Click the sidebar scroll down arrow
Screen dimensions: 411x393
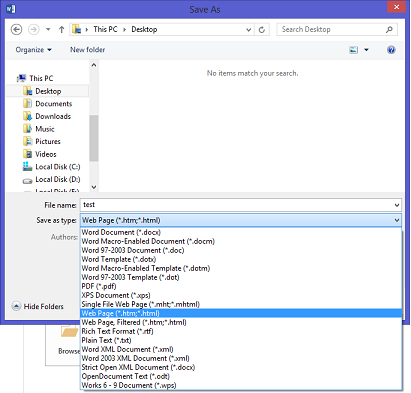click(x=94, y=187)
